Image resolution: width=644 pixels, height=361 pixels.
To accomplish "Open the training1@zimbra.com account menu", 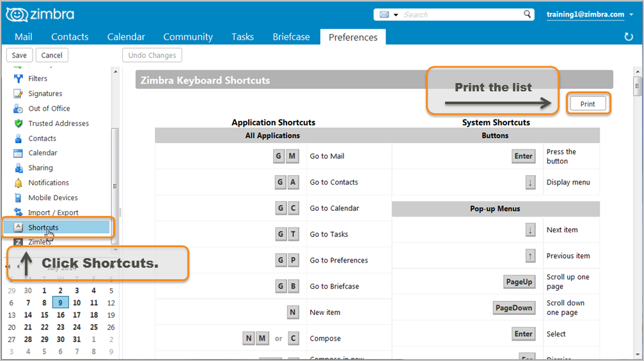I will click(590, 14).
